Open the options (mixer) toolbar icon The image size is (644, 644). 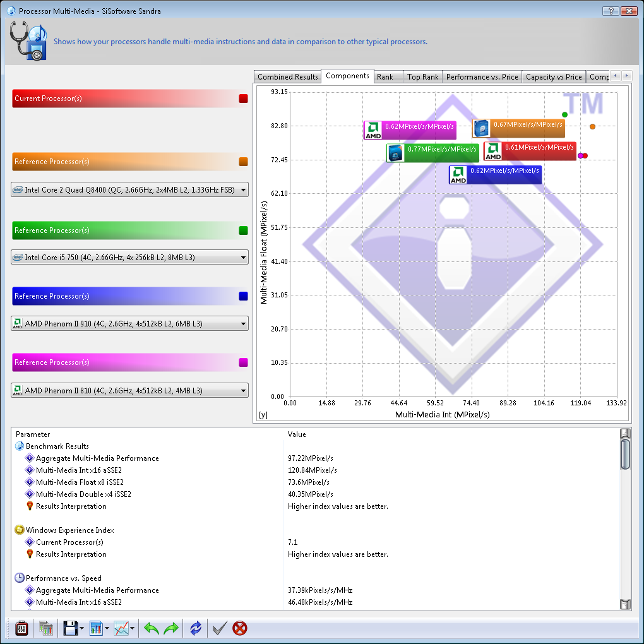point(21,628)
